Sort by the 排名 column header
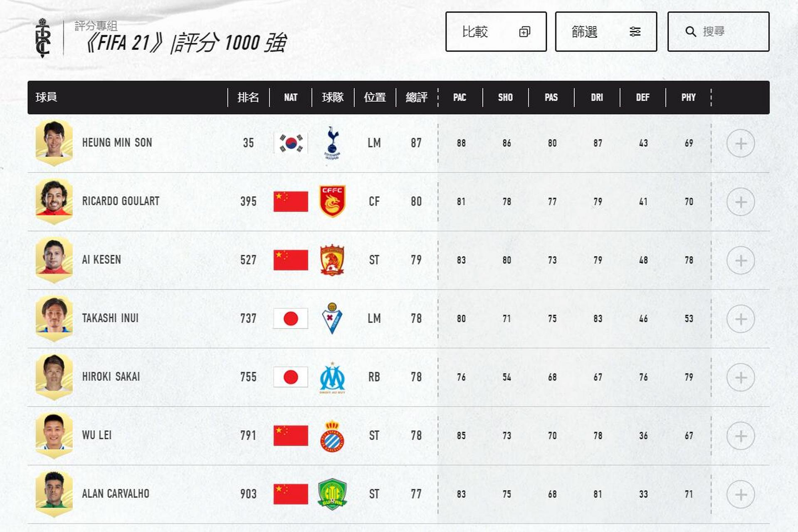 point(248,97)
